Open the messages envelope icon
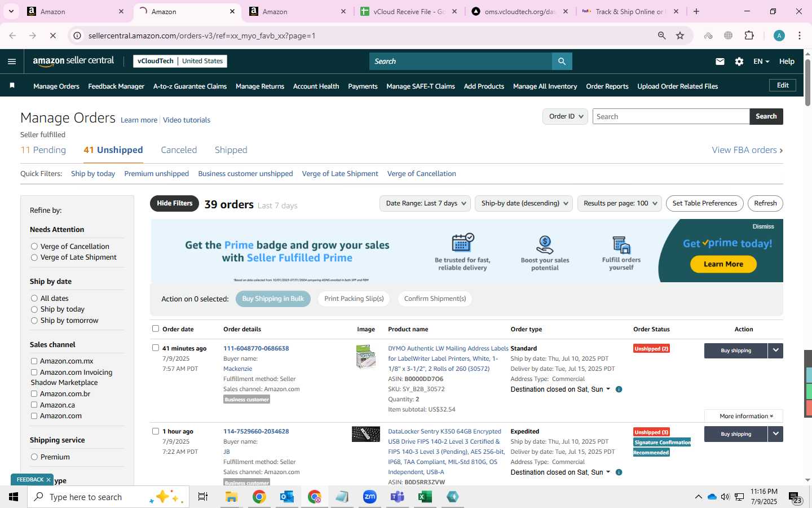 click(x=720, y=62)
